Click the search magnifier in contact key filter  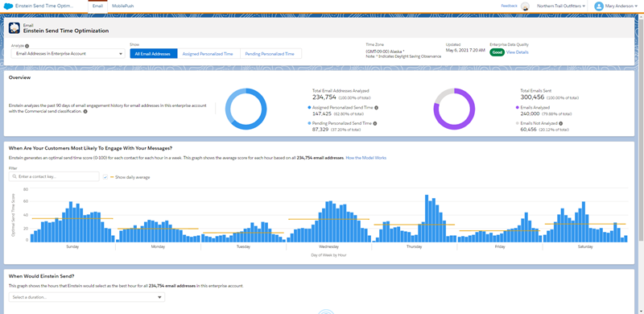pos(14,176)
